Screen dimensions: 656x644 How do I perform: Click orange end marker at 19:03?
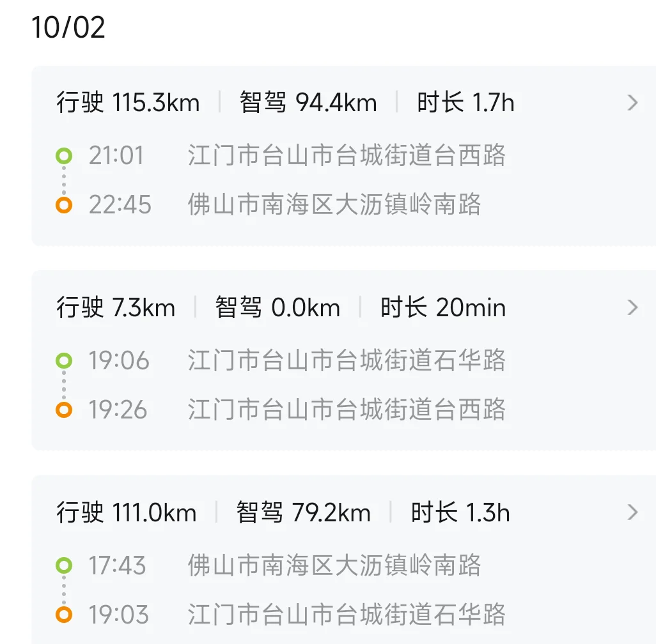coord(64,615)
